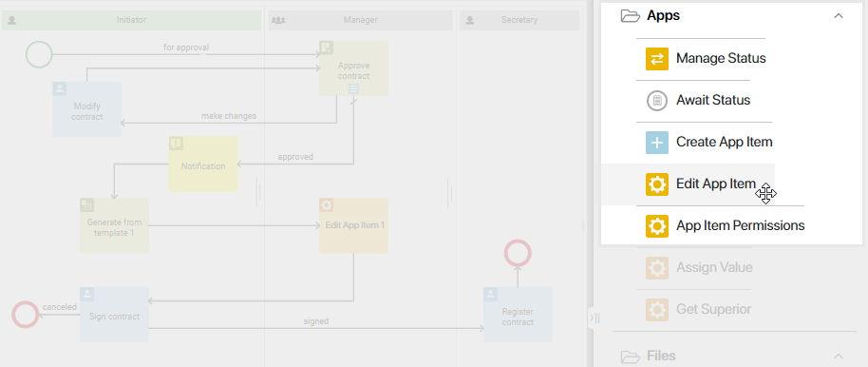Select the Create App Item label

724,142
